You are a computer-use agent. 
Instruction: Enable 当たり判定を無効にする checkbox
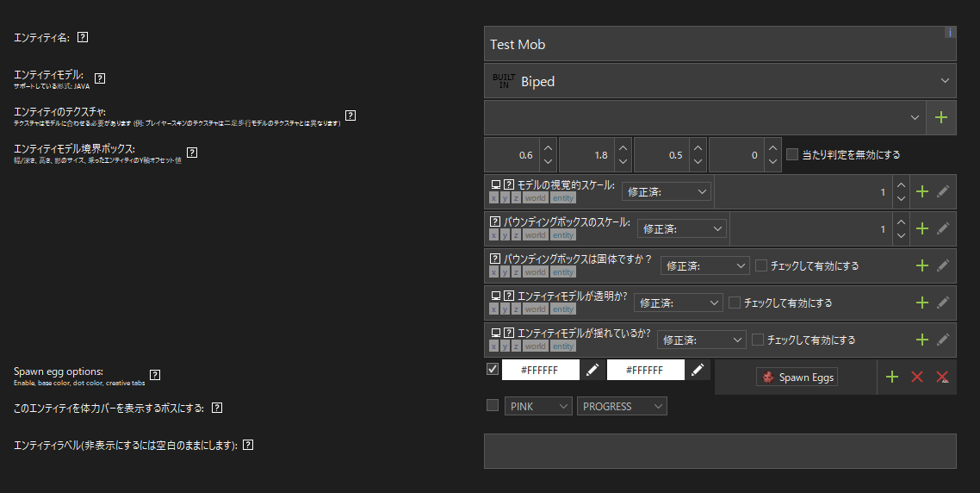click(x=793, y=154)
